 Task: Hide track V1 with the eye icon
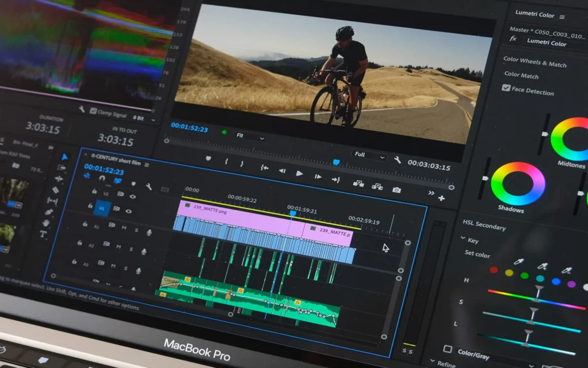point(128,211)
